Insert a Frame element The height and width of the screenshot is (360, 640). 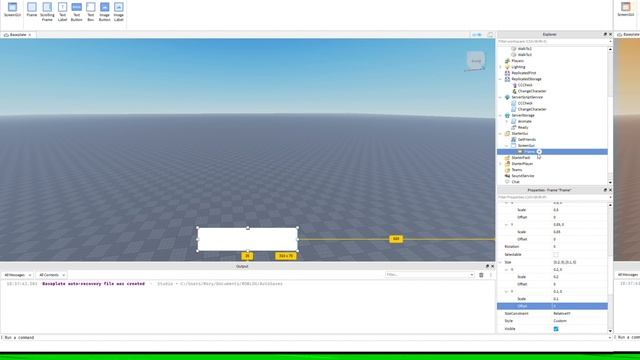click(31, 10)
